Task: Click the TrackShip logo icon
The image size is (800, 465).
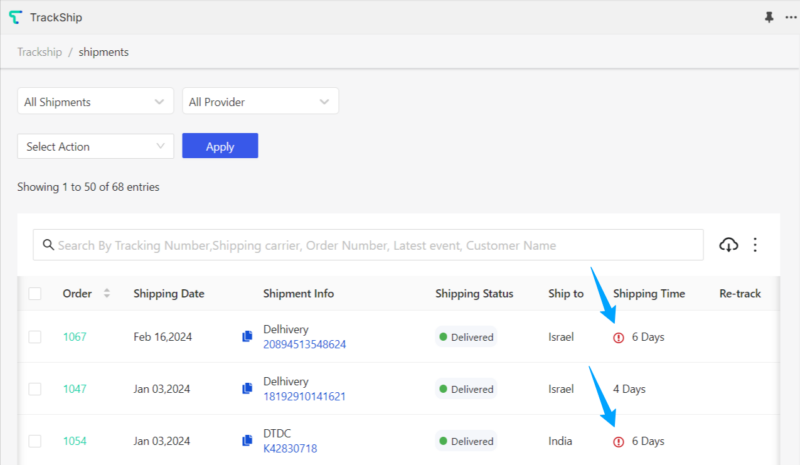Action: [x=16, y=17]
